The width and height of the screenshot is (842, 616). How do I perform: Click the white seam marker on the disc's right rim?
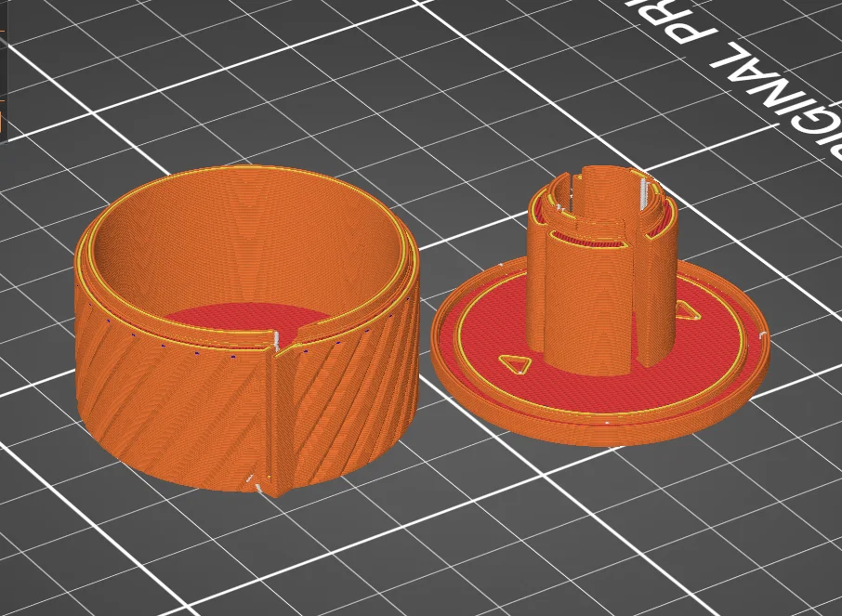point(761,335)
